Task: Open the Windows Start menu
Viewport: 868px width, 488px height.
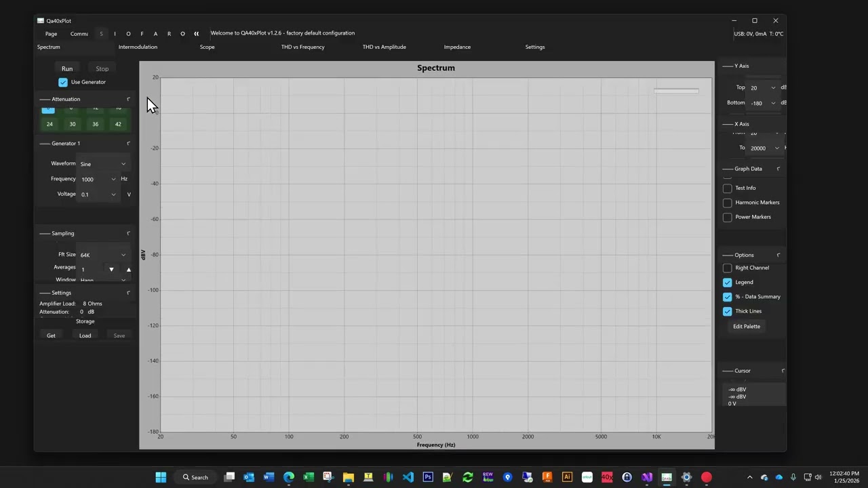Action: click(x=161, y=477)
